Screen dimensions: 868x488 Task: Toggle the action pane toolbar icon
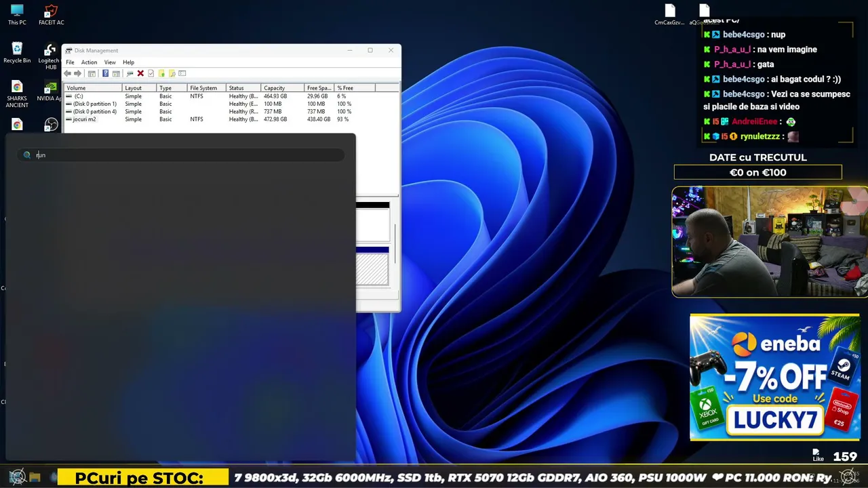[x=116, y=73]
